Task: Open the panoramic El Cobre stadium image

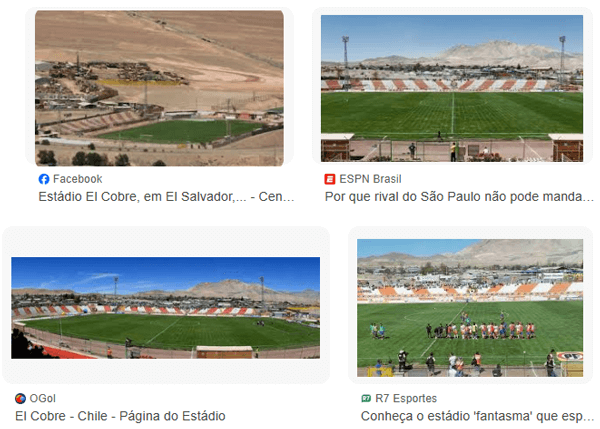Action: [165, 308]
